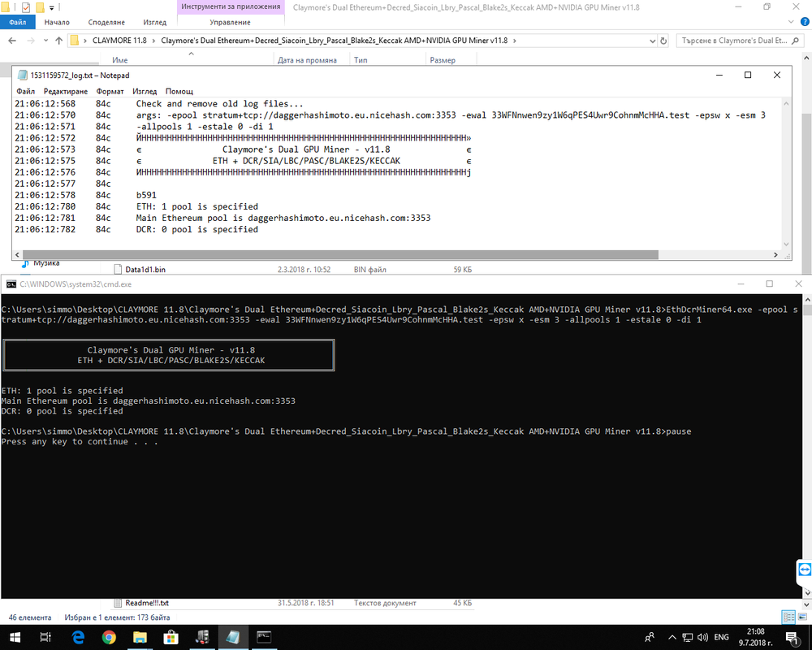Select the Readme!!!.txt file
This screenshot has height=650, width=812.
[146, 603]
